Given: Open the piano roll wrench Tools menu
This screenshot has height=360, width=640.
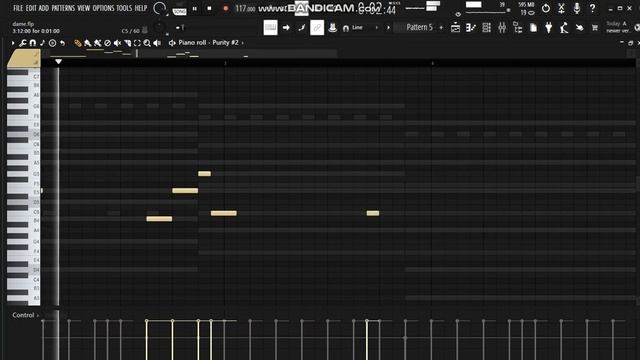Looking at the screenshot, I should click(x=22, y=43).
